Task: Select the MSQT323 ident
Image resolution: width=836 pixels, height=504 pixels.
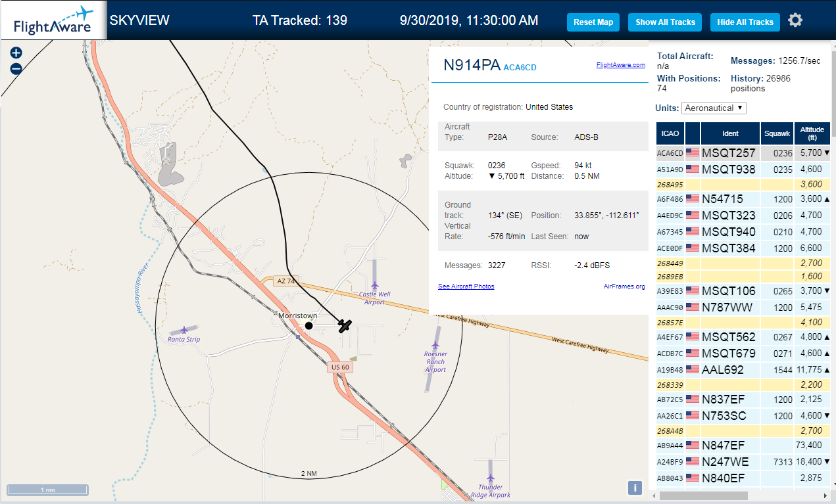Action: [729, 215]
